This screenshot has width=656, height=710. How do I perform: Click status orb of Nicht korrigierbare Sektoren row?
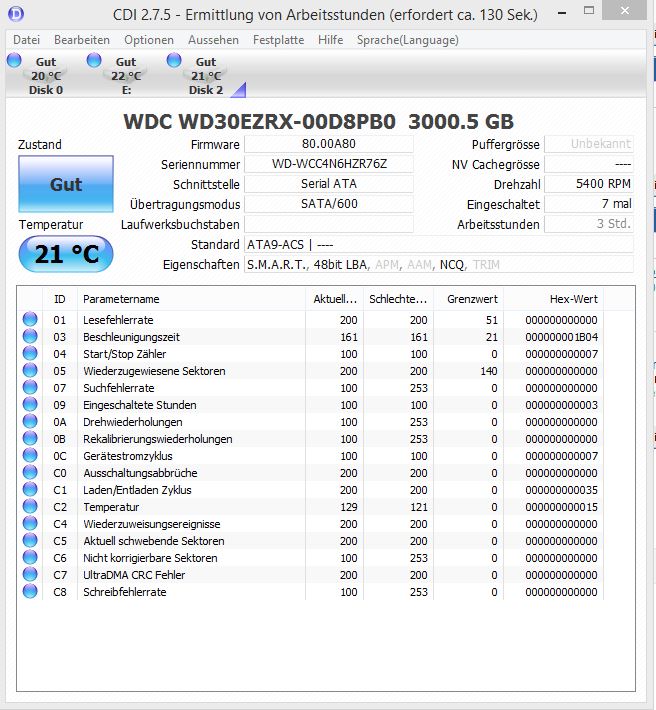tap(30, 557)
